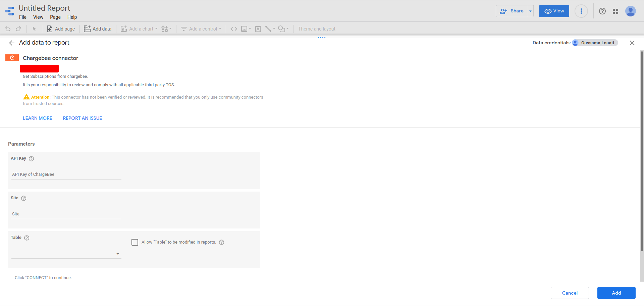
Task: Click the "Chargebee connector" heading text
Action: [x=50, y=58]
